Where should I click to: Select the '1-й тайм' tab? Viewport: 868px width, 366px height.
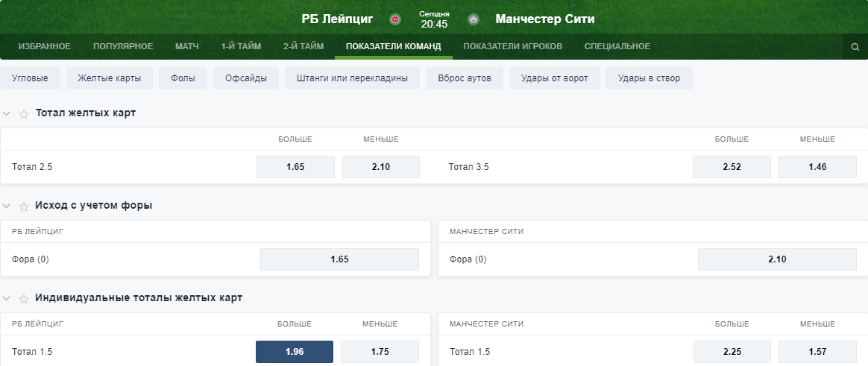pos(241,47)
